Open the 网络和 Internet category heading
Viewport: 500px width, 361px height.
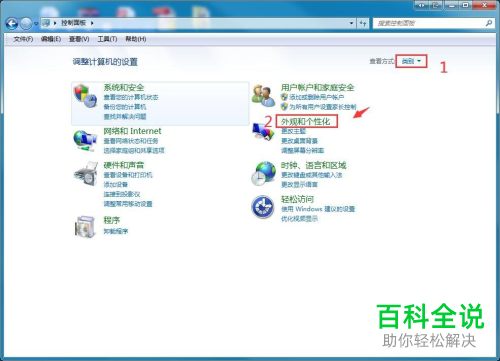click(x=132, y=131)
